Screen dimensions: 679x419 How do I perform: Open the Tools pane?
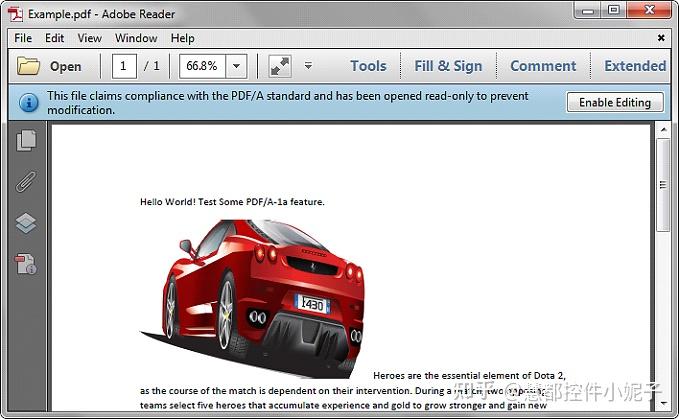368,66
